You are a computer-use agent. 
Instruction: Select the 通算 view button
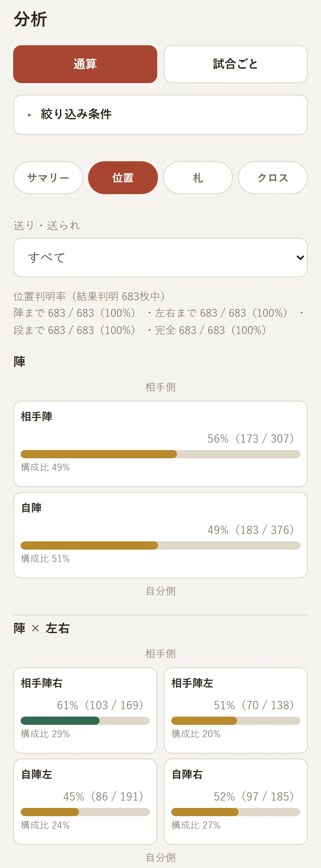85,64
